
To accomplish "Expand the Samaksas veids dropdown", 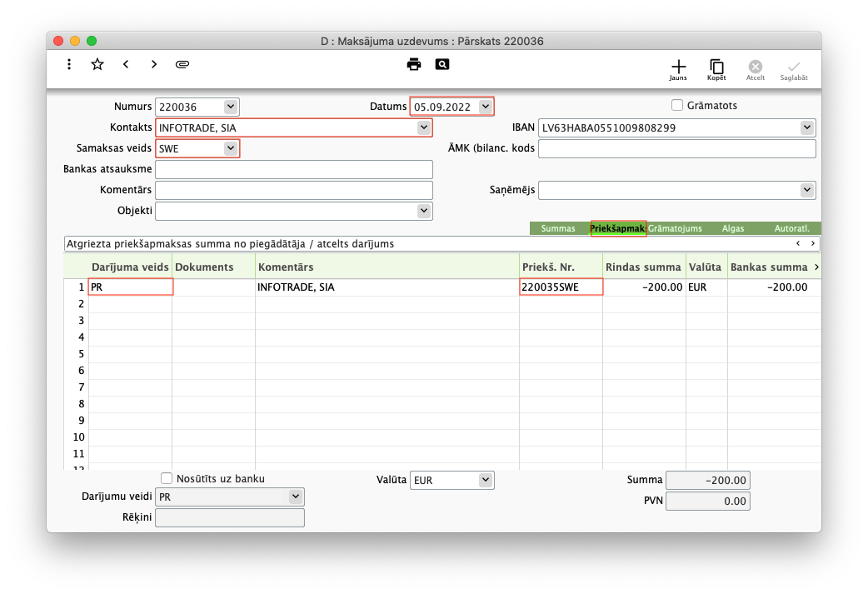I will coord(231,148).
